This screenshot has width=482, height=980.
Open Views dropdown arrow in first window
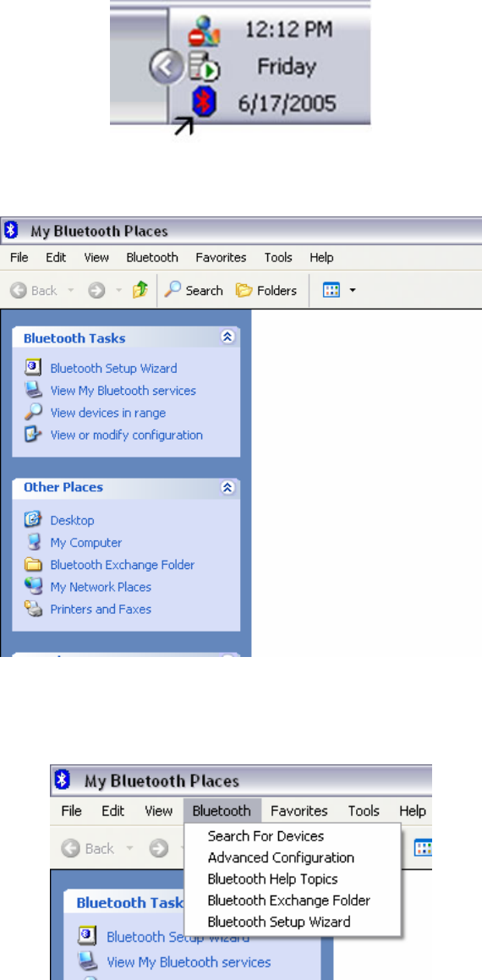pyautogui.click(x=353, y=291)
